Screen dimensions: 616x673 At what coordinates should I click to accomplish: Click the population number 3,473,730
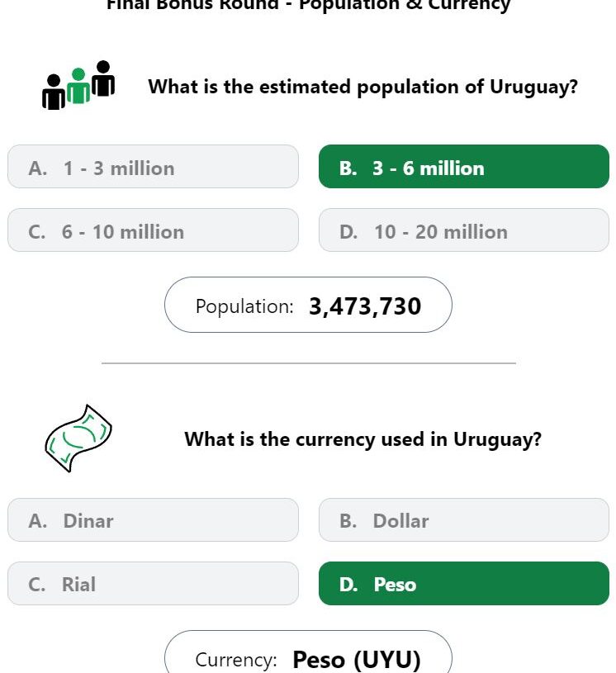click(365, 306)
